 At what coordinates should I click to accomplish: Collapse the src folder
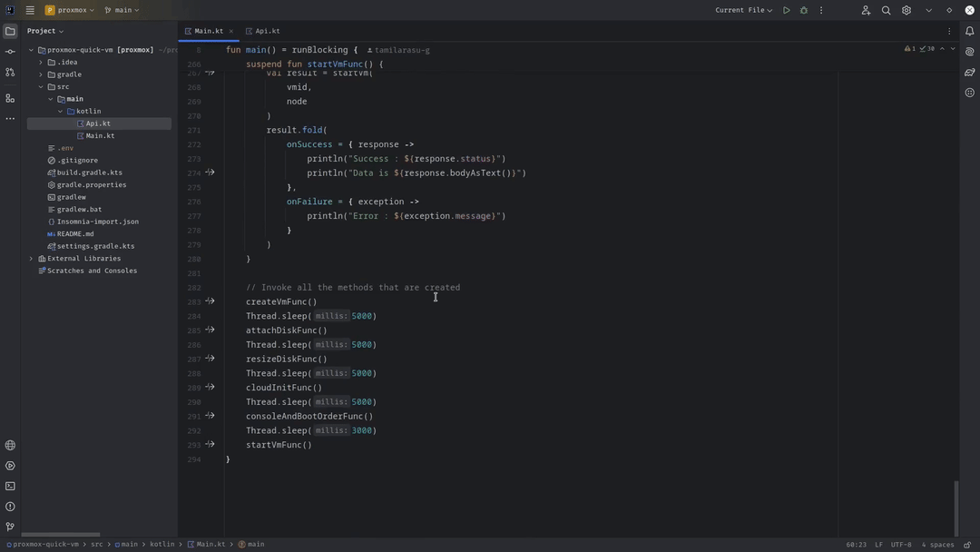[x=41, y=87]
